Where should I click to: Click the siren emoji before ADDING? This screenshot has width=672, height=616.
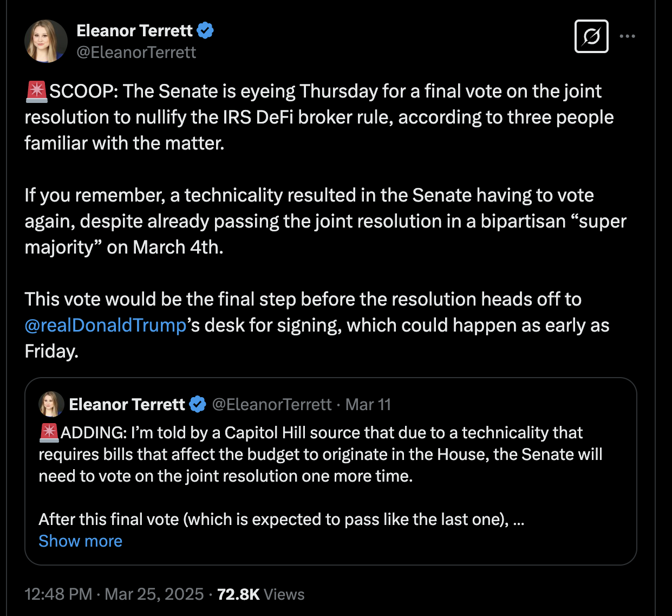(x=49, y=432)
